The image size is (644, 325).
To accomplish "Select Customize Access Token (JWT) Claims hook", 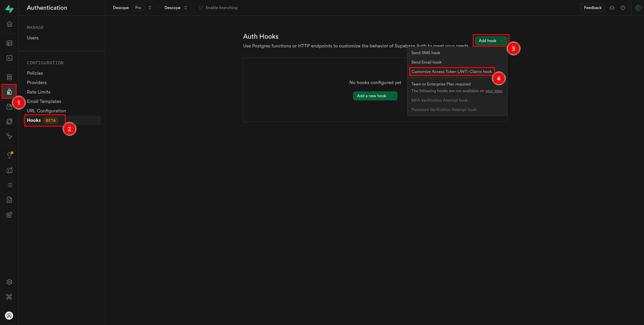I will click(x=451, y=72).
